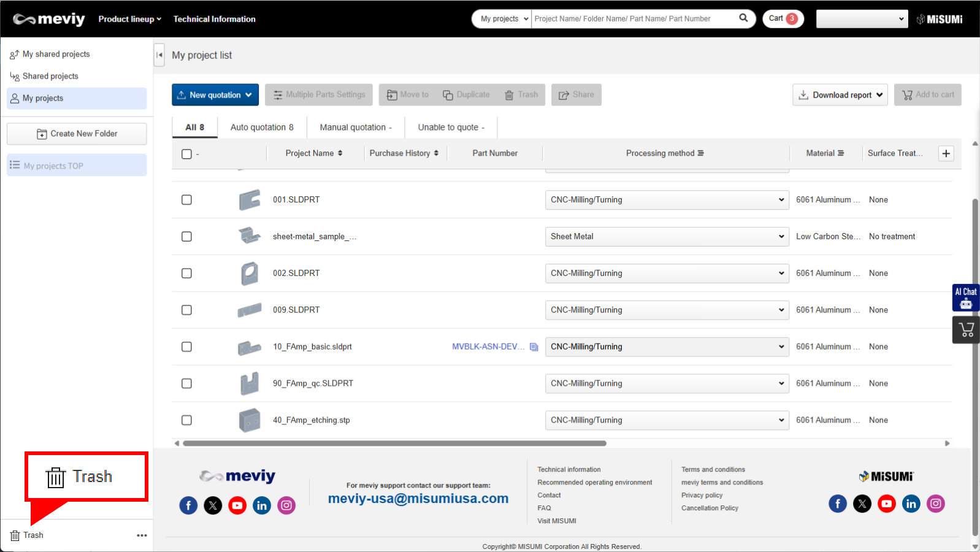980x552 pixels.
Task: Open sidebar Trash more options ellipsis
Action: click(x=142, y=535)
